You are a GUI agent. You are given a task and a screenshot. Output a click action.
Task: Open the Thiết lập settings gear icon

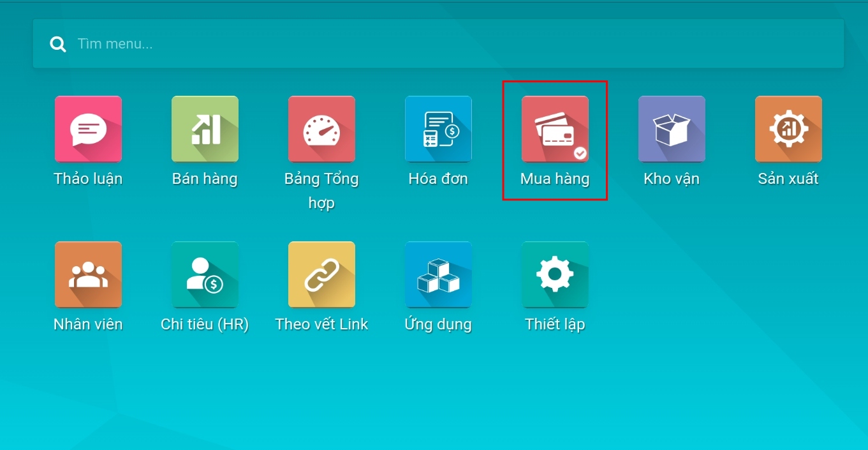tap(555, 274)
